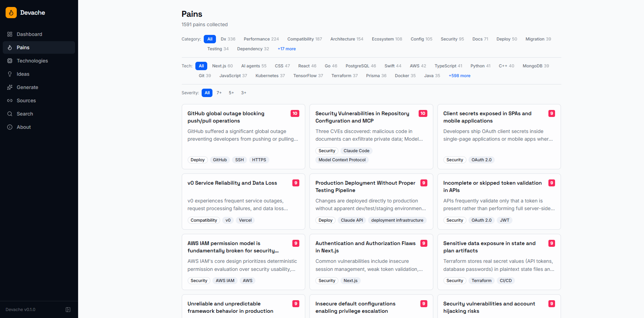Open GitHub global outage pain card
This screenshot has height=318, width=644.
coord(244,136)
